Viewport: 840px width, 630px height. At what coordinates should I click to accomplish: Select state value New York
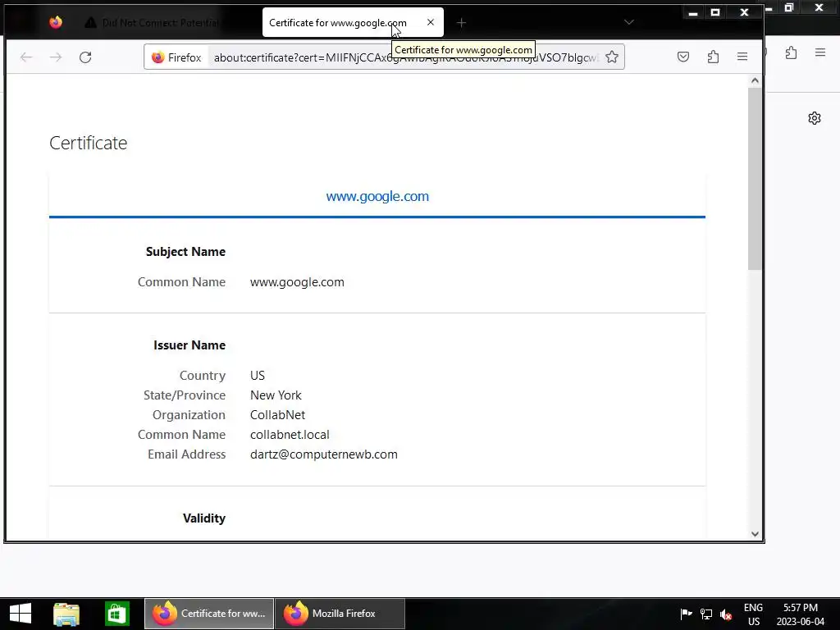pyautogui.click(x=276, y=395)
